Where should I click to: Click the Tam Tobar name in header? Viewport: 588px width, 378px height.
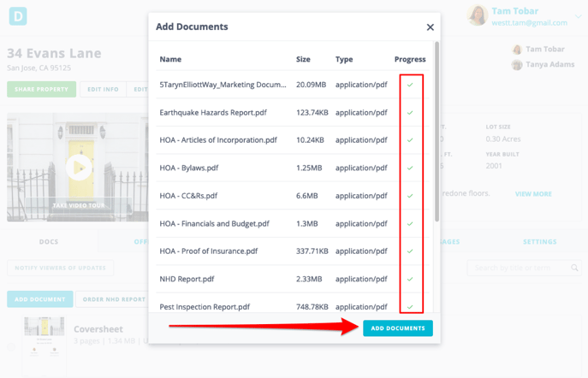point(515,11)
